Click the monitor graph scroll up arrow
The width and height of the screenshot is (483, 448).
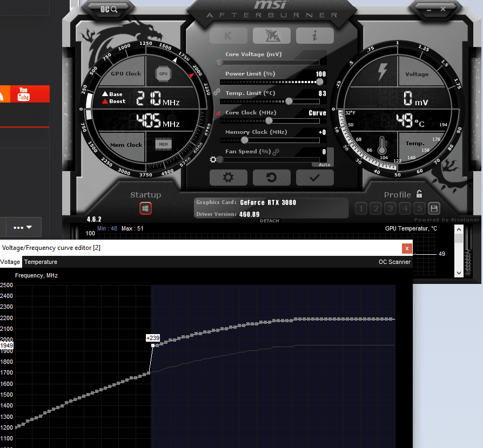[459, 229]
